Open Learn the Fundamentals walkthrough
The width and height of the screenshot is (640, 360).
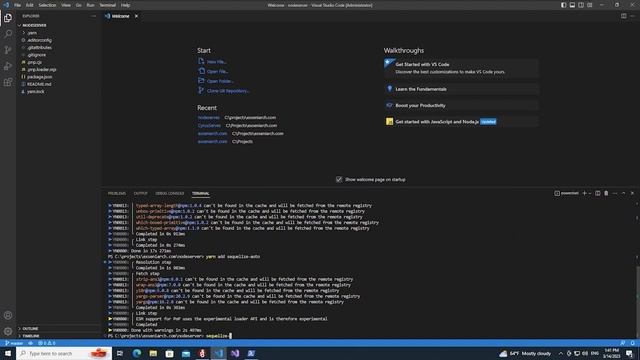[461, 89]
